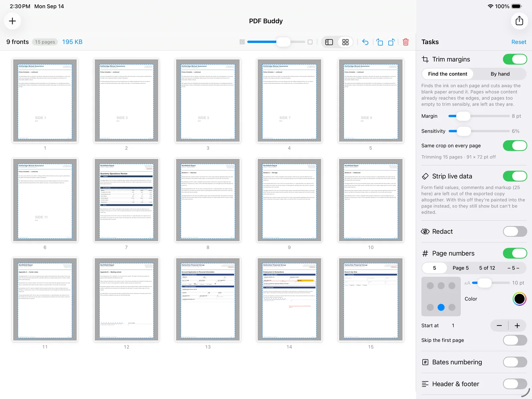
Task: Choose the '5 of 12' number format
Action: click(x=487, y=268)
